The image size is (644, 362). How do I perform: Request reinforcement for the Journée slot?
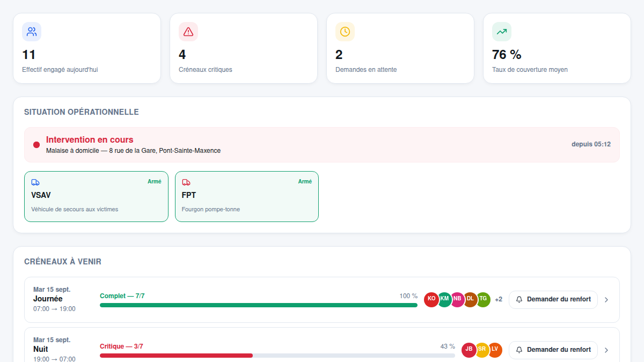[x=553, y=299]
